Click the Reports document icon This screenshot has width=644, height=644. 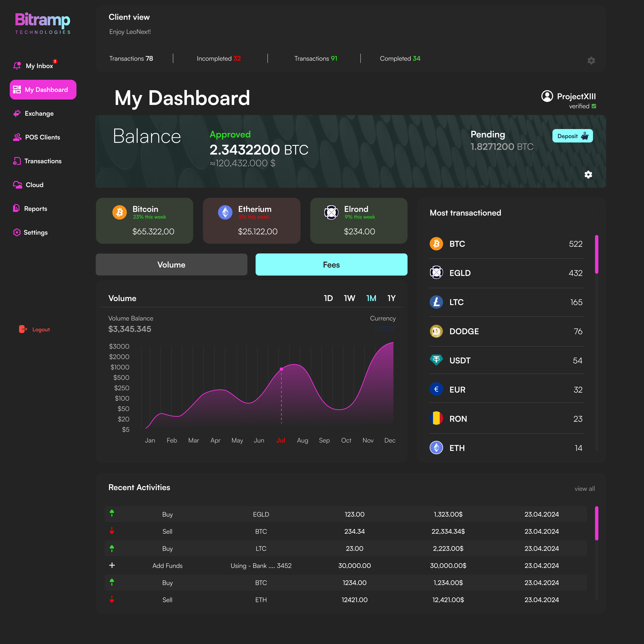(x=16, y=208)
